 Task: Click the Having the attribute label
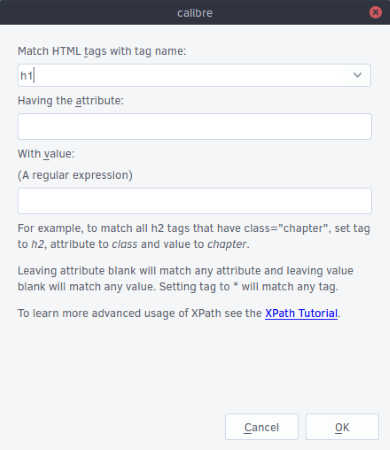70,101
